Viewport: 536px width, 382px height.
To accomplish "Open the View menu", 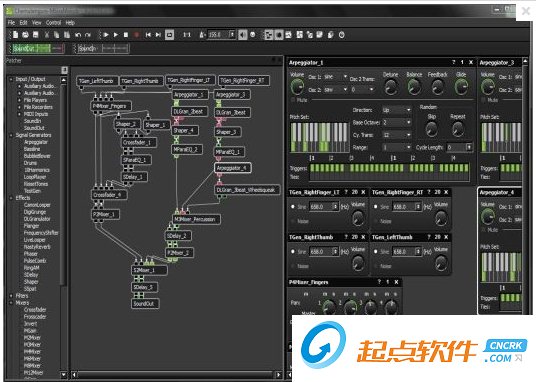I will 37,23.
